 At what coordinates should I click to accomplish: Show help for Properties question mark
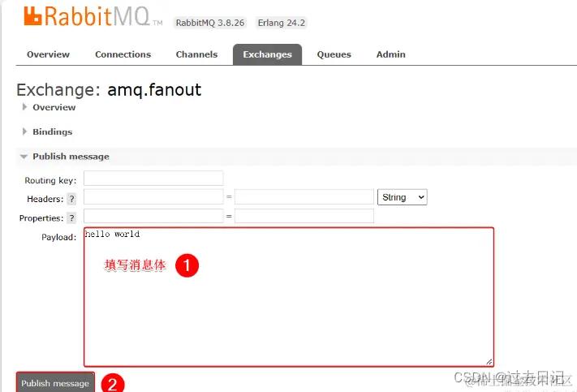71,218
